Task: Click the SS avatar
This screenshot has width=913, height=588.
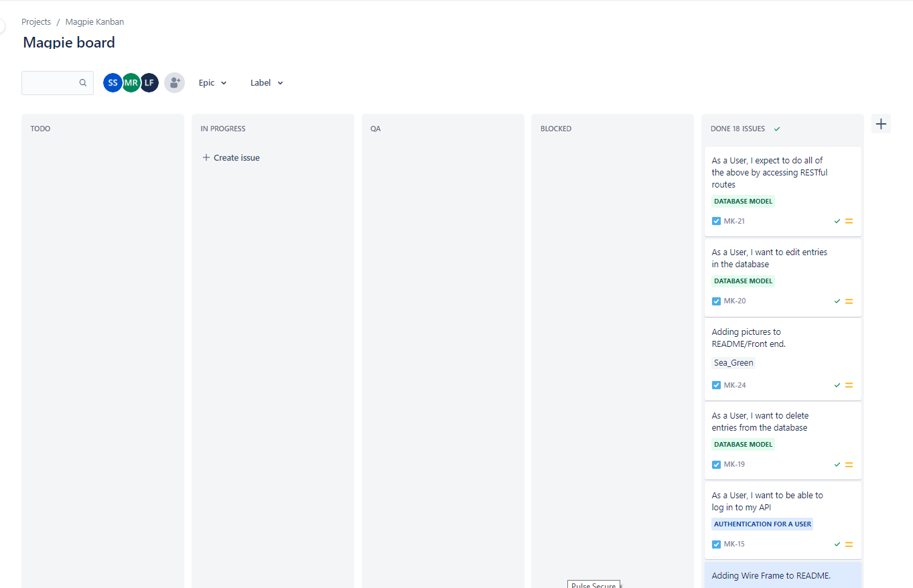Action: 112,82
